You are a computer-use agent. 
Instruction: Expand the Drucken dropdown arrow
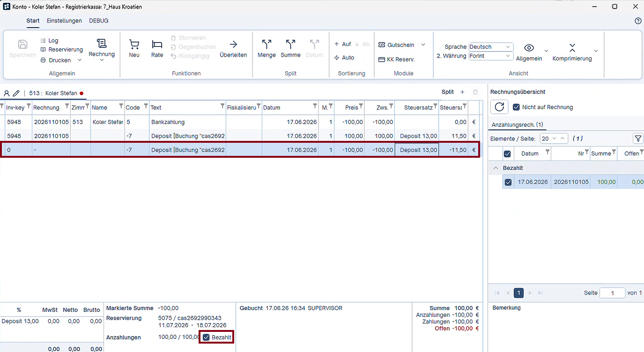[x=80, y=60]
